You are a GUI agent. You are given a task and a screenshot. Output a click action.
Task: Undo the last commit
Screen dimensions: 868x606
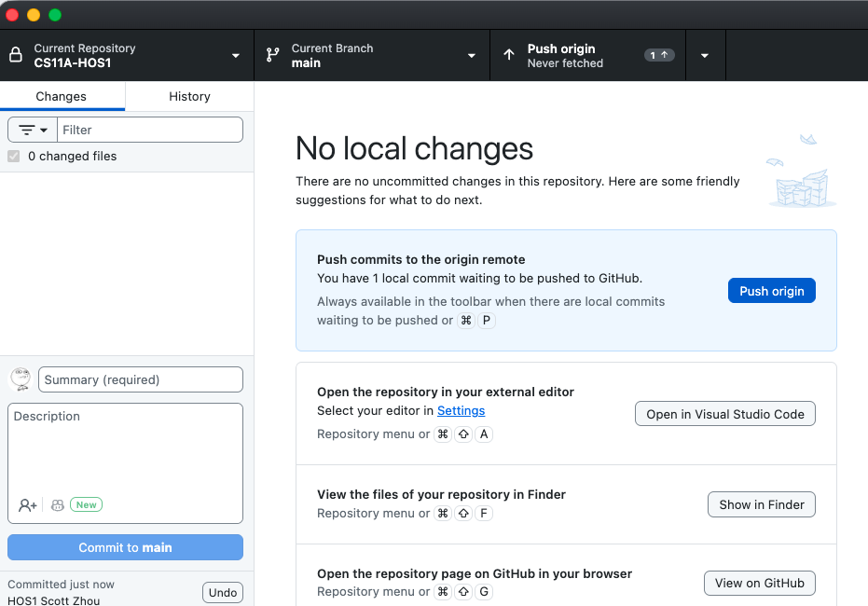(x=222, y=592)
